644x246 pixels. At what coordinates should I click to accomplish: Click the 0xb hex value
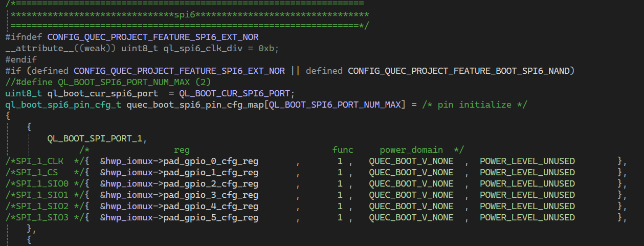click(x=268, y=48)
